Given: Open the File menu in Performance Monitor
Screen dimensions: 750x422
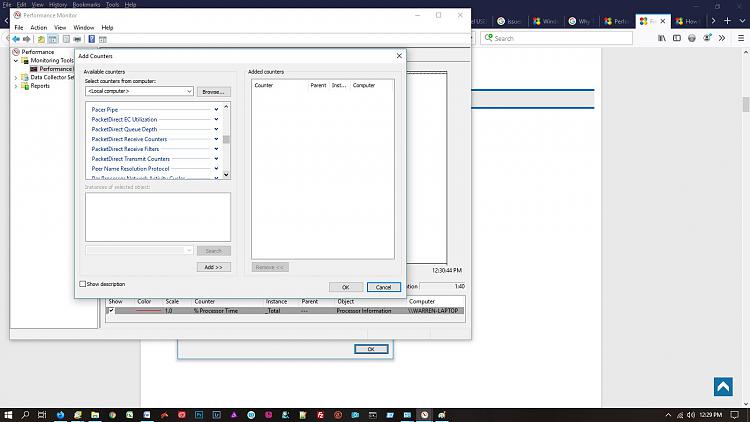Looking at the screenshot, I should pyautogui.click(x=19, y=28).
